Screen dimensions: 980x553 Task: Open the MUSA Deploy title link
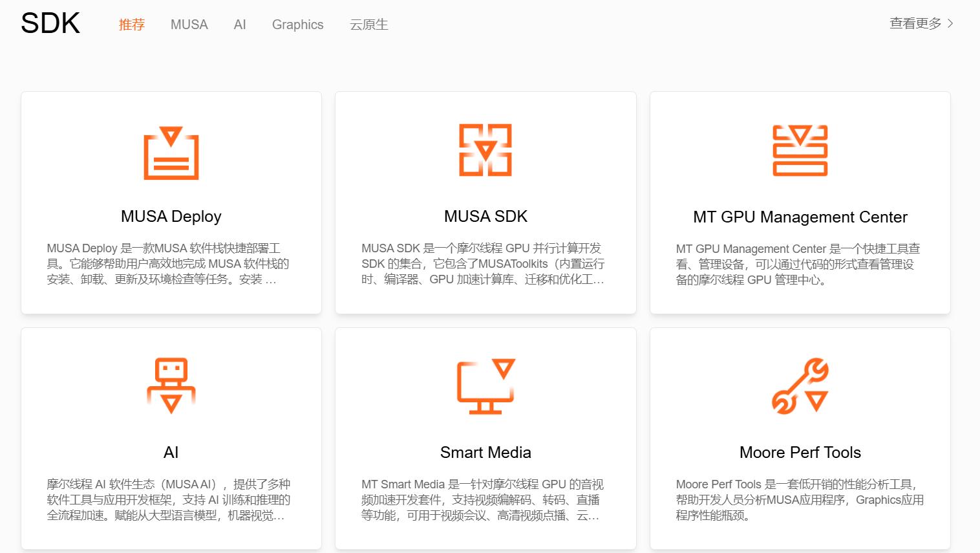click(171, 217)
